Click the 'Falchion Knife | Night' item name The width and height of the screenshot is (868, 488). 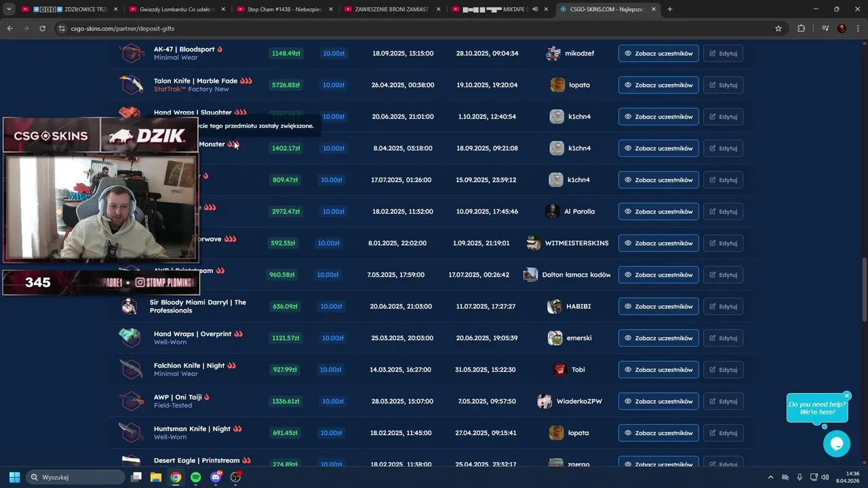pyautogui.click(x=189, y=365)
